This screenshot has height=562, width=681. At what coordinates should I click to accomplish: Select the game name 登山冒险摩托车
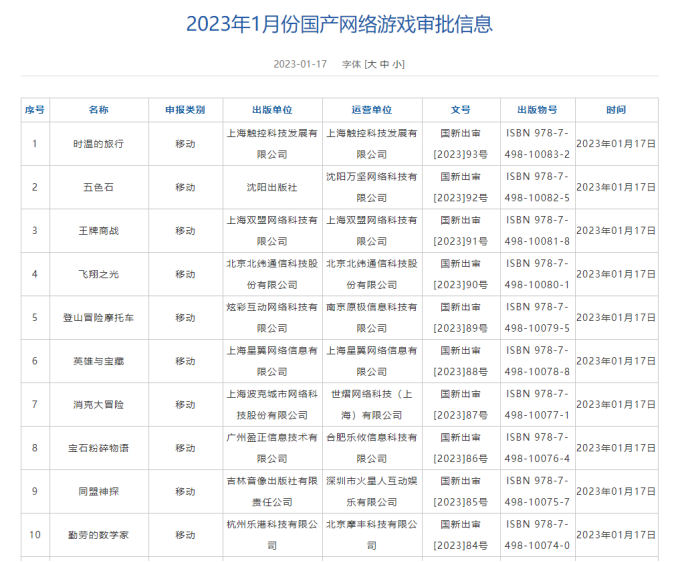[x=99, y=317]
